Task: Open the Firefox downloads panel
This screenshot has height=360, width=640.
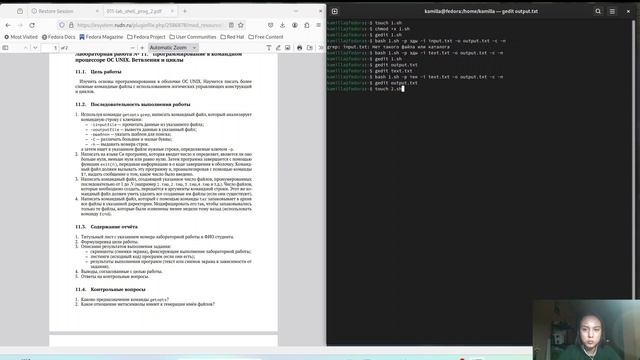Action: coord(282,25)
